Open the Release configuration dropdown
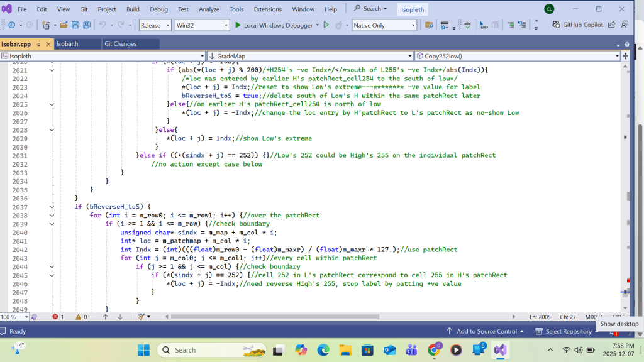 155,25
